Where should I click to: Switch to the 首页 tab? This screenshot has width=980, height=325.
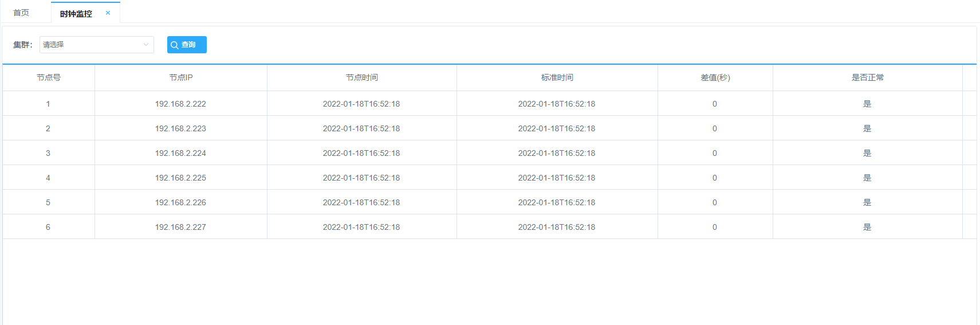pyautogui.click(x=21, y=13)
